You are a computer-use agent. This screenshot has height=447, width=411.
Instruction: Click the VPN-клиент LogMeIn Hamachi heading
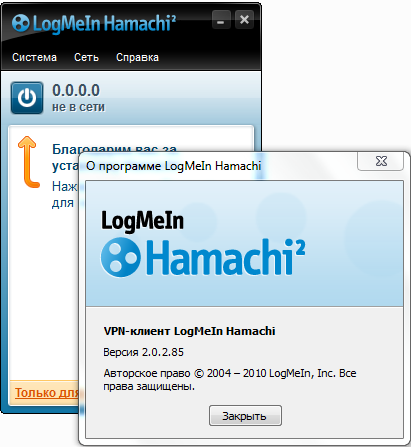189,331
